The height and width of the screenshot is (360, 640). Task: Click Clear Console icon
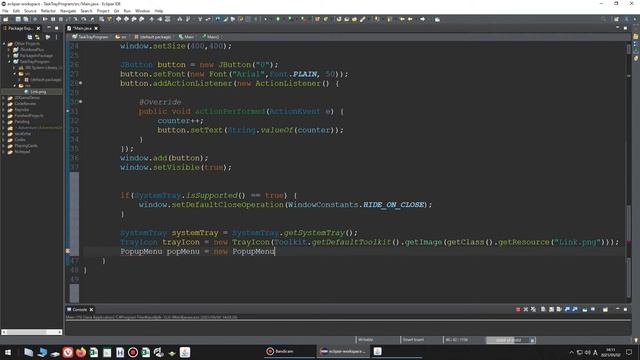tap(543, 309)
